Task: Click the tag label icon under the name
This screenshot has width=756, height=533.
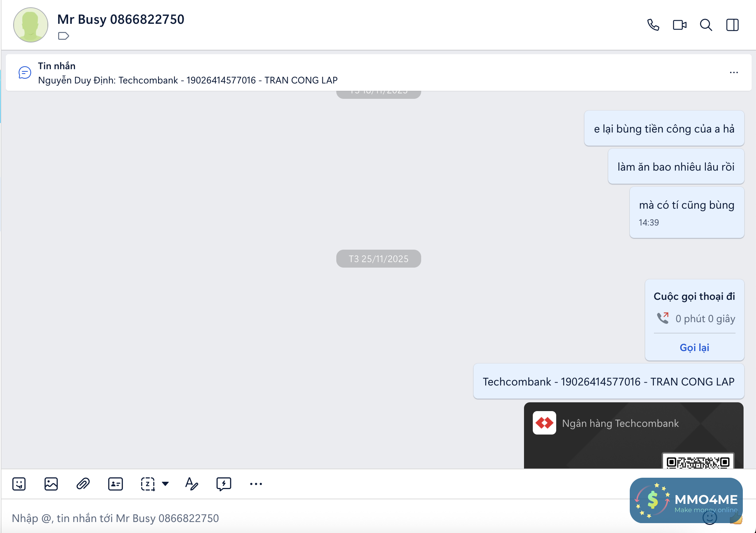Action: [x=63, y=36]
